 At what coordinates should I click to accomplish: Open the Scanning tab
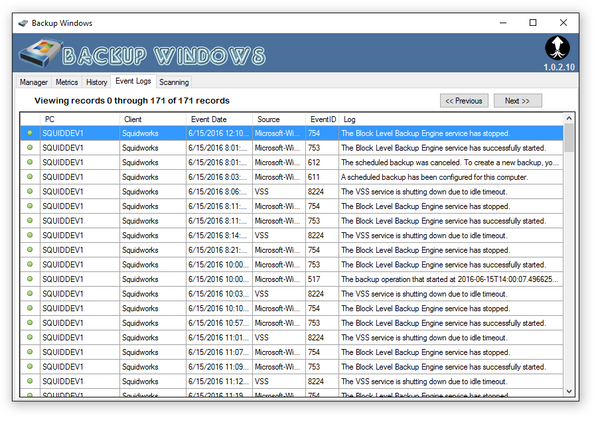[172, 82]
